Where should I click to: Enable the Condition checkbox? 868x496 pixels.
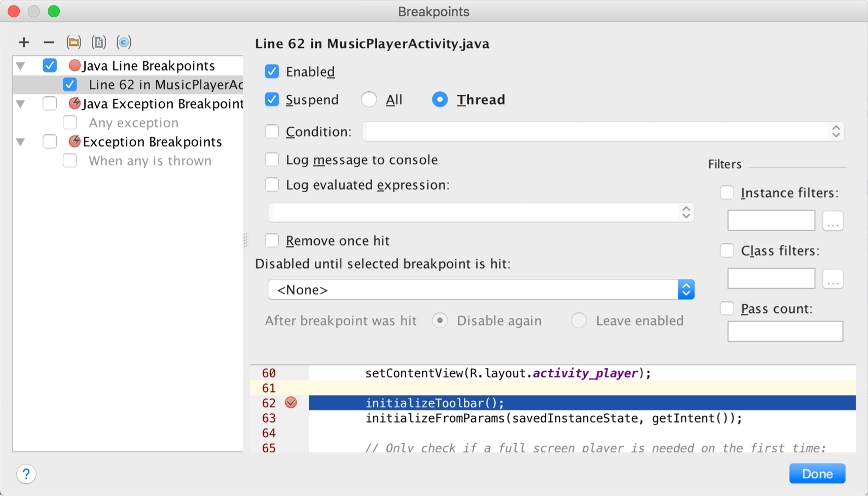coord(272,131)
